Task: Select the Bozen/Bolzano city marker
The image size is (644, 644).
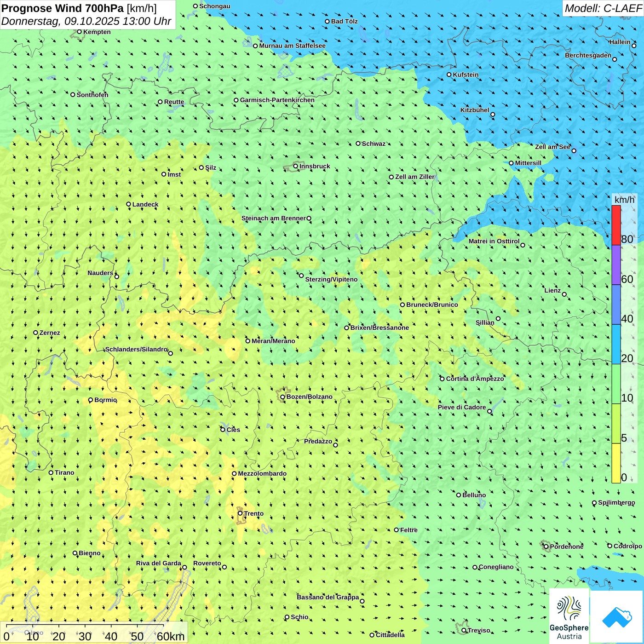Action: 282,397
